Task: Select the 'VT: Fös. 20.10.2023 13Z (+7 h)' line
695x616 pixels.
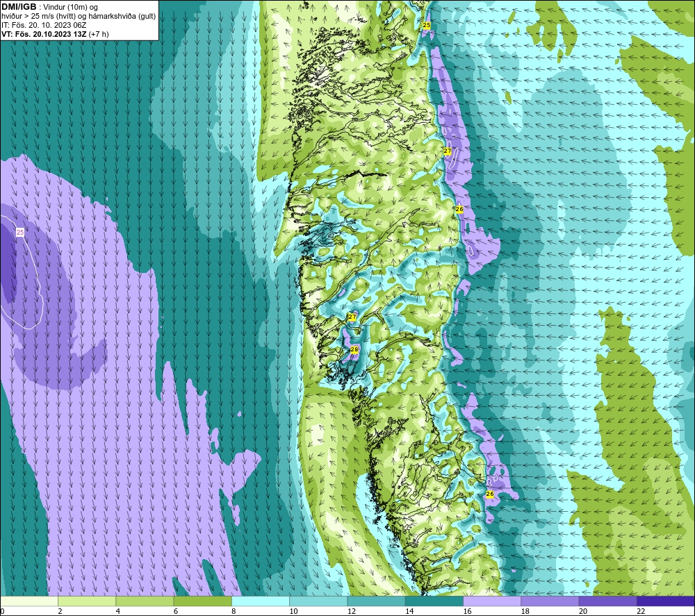Action: tap(55, 33)
